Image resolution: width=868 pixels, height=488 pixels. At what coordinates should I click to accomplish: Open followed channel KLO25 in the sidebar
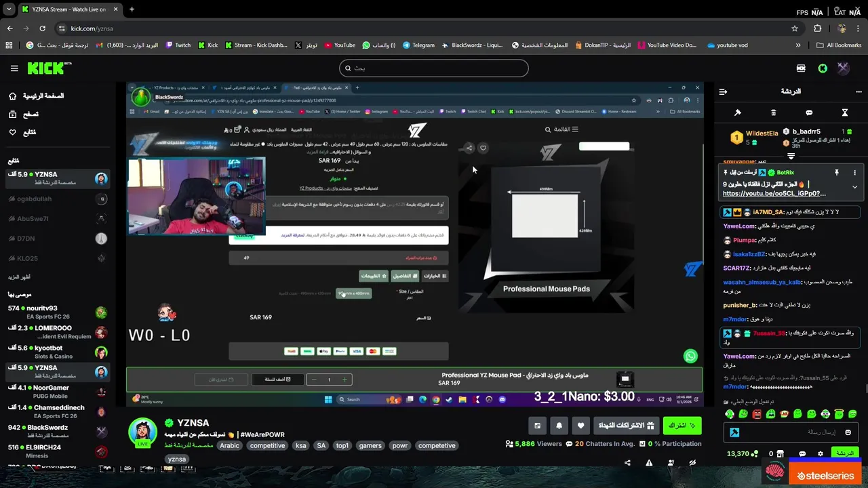pyautogui.click(x=57, y=258)
